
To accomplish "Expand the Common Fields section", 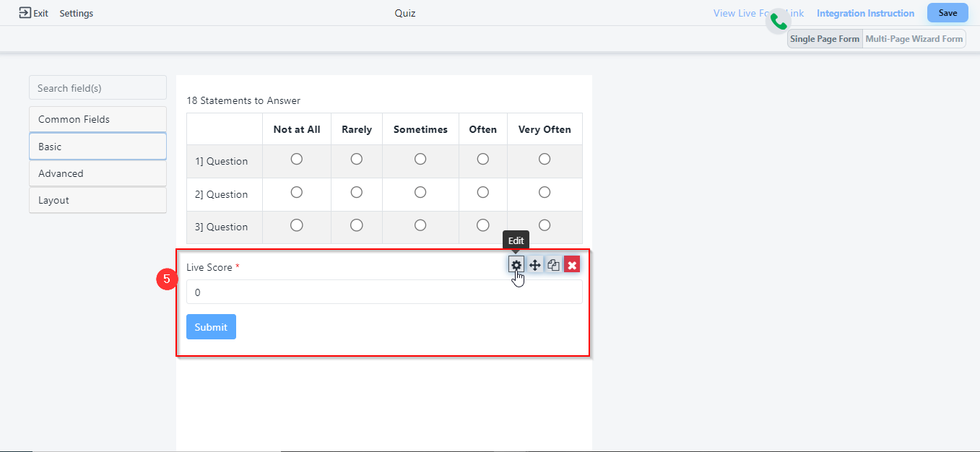I will click(x=97, y=119).
